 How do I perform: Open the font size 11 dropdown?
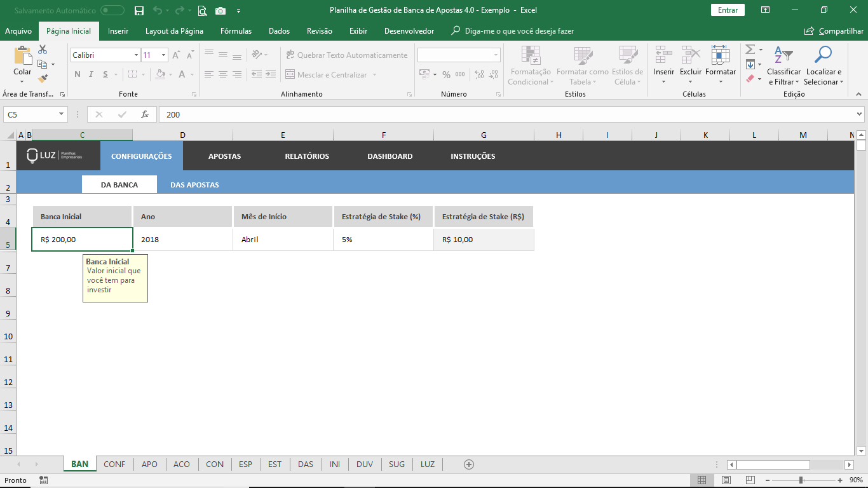pos(163,55)
